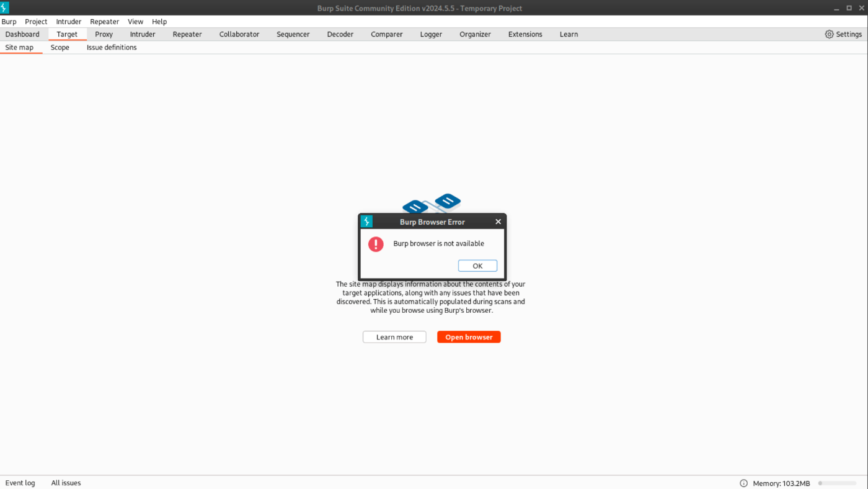Switch to the Proxy tab

104,34
